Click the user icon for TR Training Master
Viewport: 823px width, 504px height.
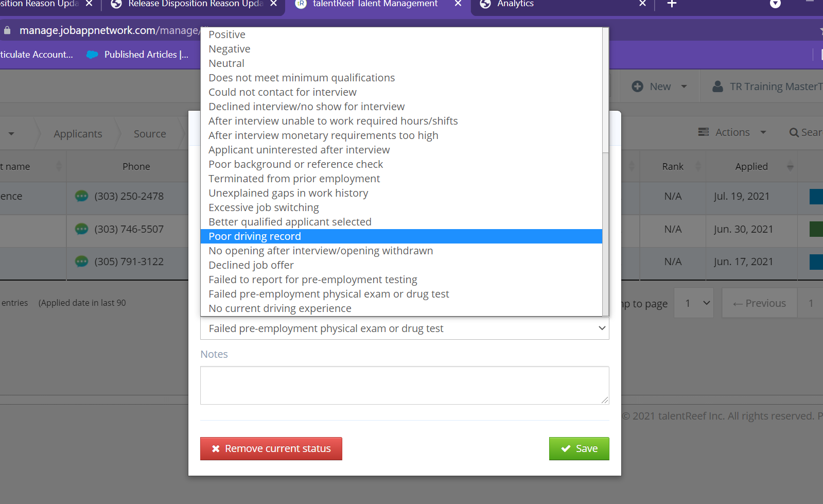[x=717, y=86]
